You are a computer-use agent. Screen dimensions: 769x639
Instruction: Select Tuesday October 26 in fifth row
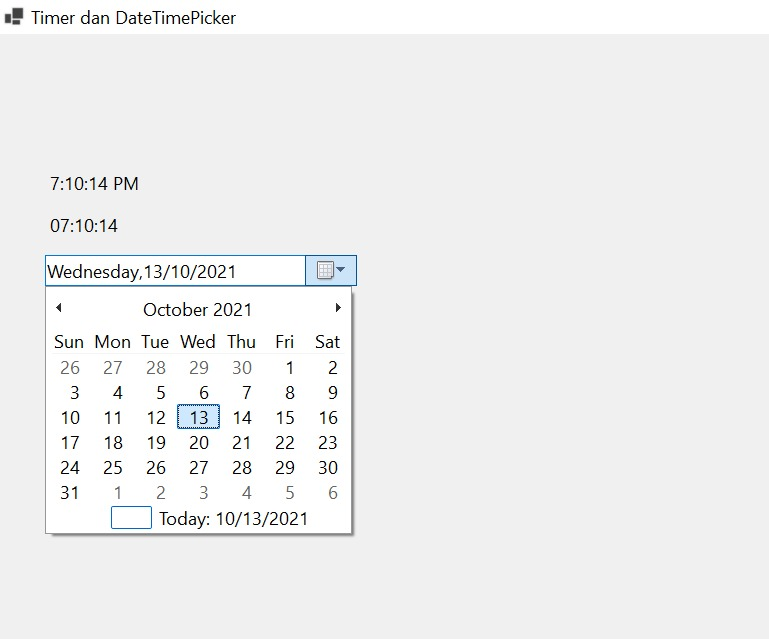point(156,467)
